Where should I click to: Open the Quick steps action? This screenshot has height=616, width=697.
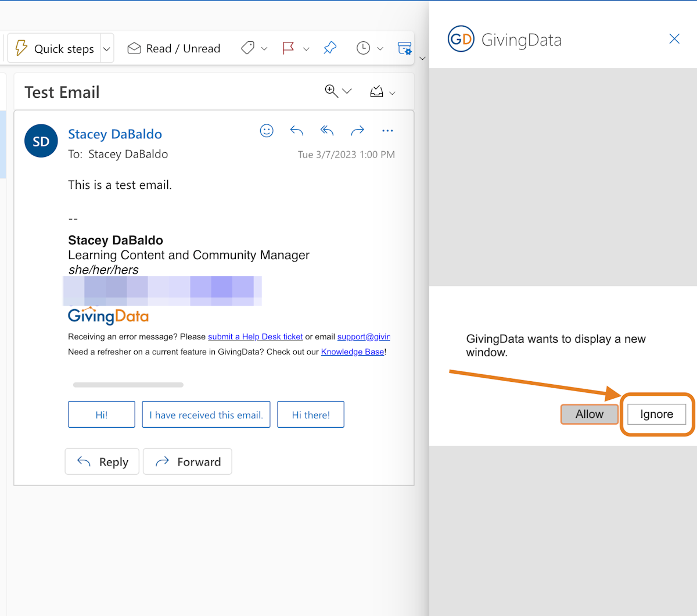[x=54, y=48]
